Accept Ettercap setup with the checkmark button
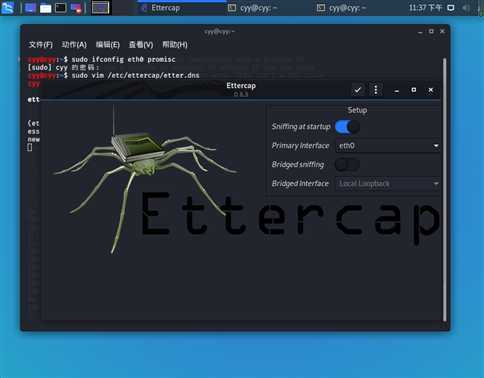 click(358, 90)
